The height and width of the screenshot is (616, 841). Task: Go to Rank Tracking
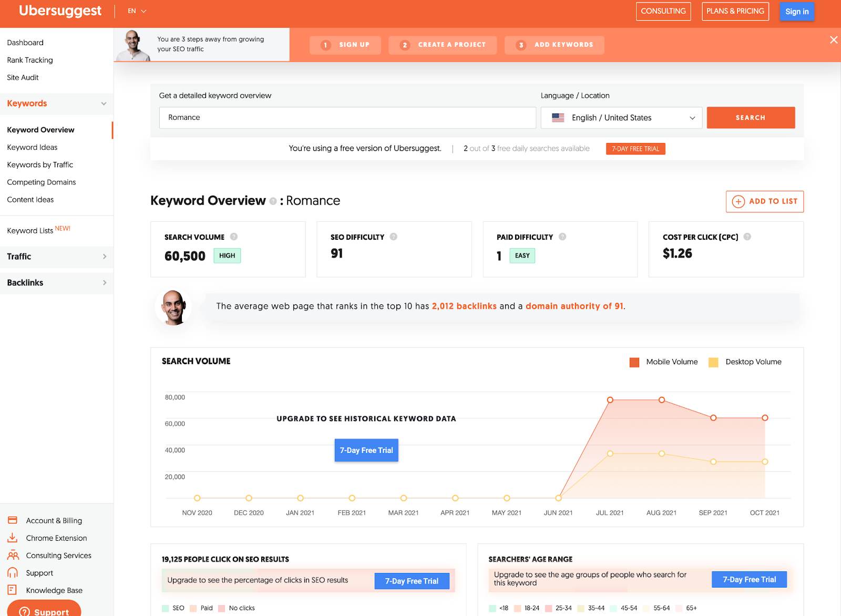pyautogui.click(x=30, y=60)
